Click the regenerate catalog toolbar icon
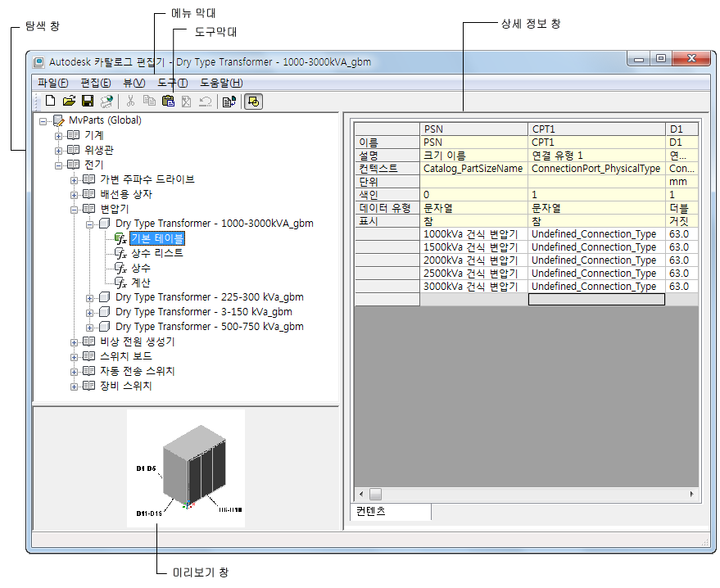Image resolution: width=720 pixels, height=588 pixels. [x=106, y=101]
